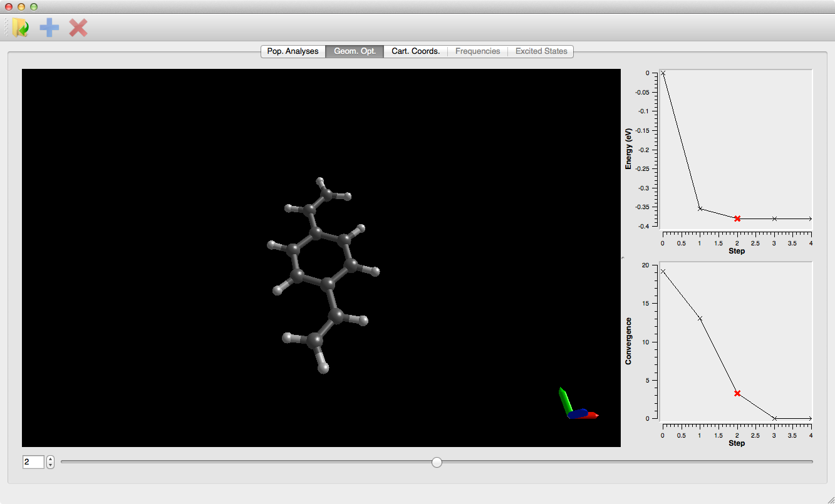
Task: Click the open file folder icon
Action: [x=21, y=28]
